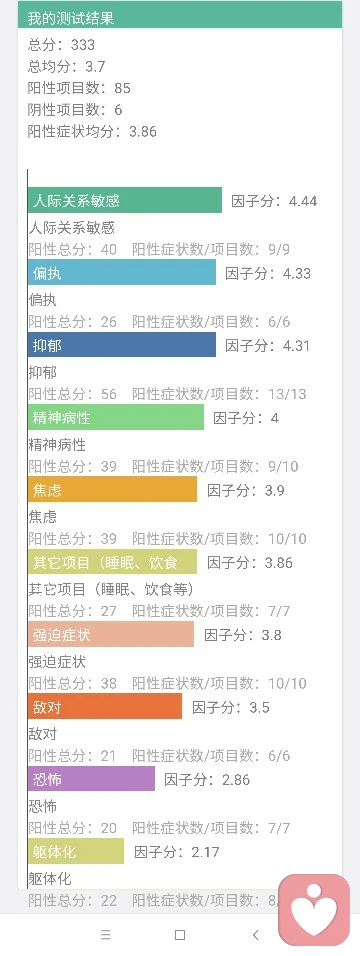This screenshot has width=360, height=956.
Task: Select the 抑郁 dark blue bar
Action: [x=122, y=344]
